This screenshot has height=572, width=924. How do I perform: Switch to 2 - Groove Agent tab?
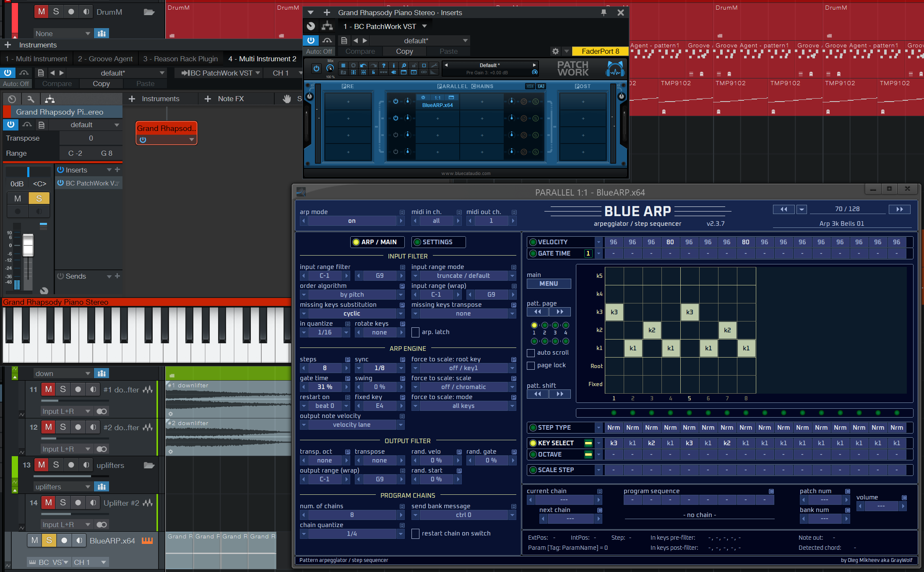(x=105, y=59)
